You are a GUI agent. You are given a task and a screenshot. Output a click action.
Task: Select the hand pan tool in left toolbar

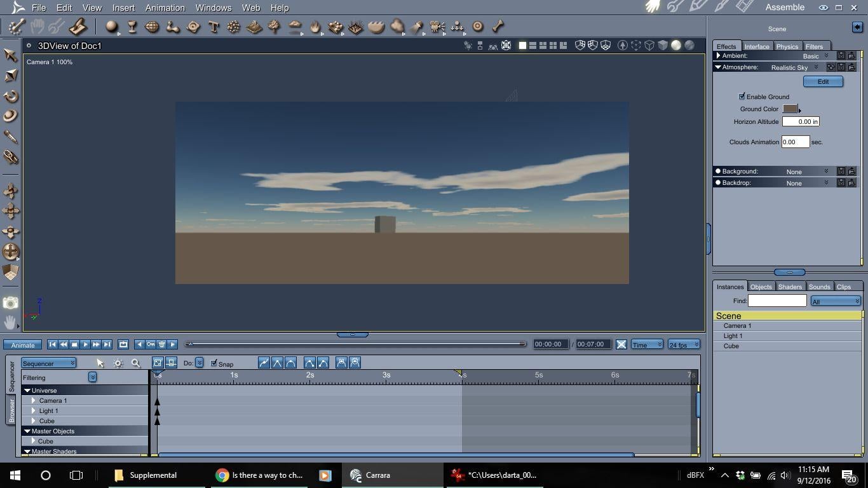click(11, 322)
